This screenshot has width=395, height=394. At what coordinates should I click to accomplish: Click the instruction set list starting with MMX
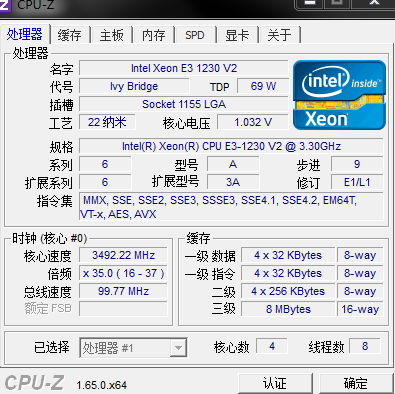tap(231, 207)
